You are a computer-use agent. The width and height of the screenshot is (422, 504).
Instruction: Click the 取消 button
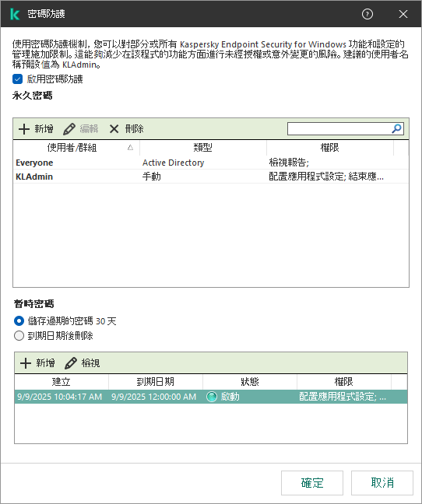tap(382, 483)
